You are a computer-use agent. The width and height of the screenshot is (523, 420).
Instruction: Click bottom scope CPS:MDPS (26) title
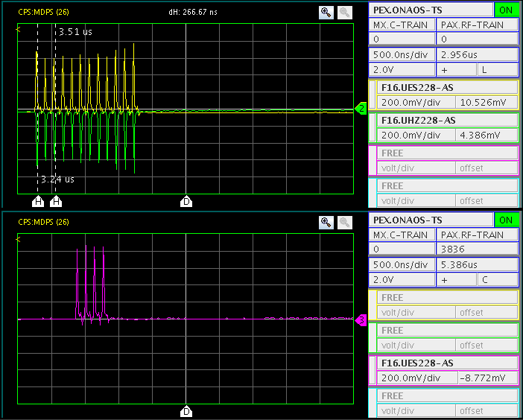coord(44,222)
